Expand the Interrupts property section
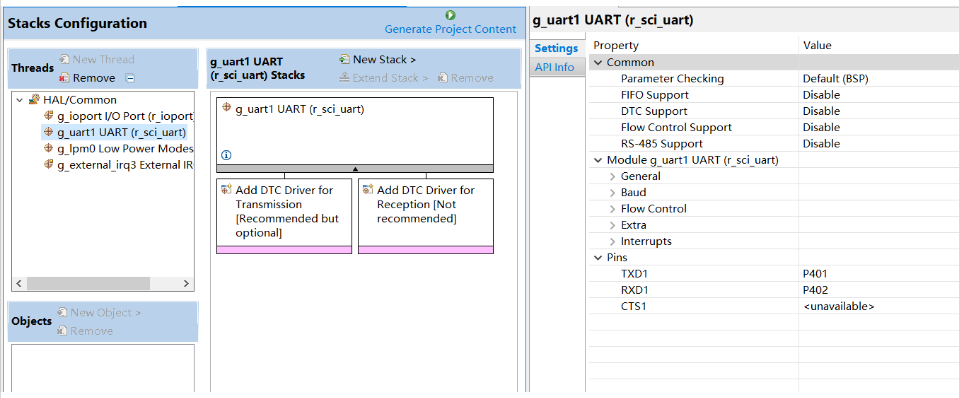Image resolution: width=960 pixels, height=398 pixels. coord(612,241)
